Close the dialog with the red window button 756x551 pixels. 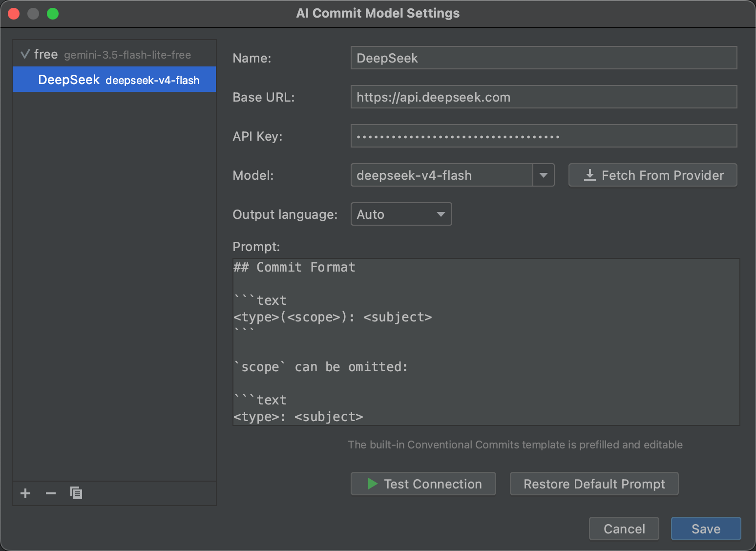(14, 14)
